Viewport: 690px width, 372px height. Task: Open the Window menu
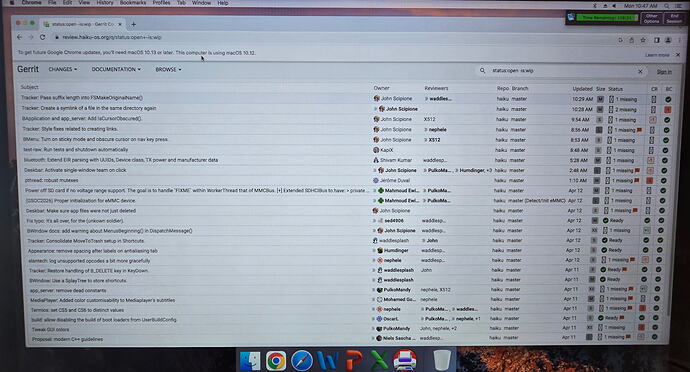201,3
